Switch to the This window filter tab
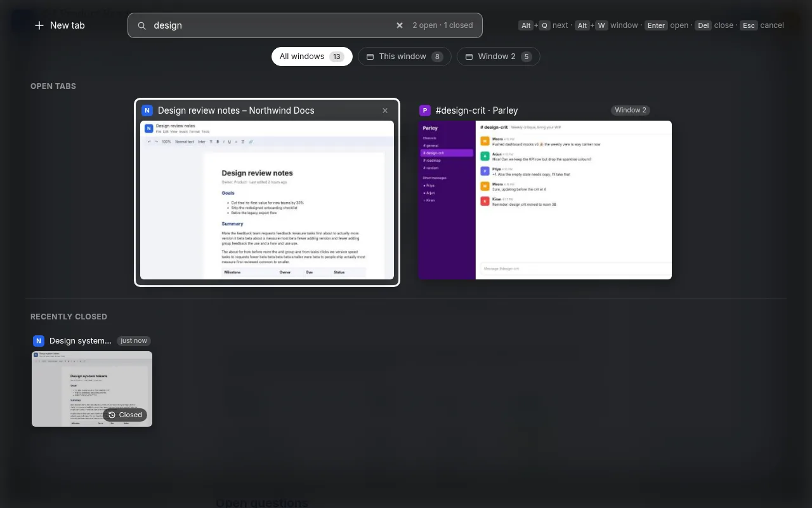 pos(405,57)
